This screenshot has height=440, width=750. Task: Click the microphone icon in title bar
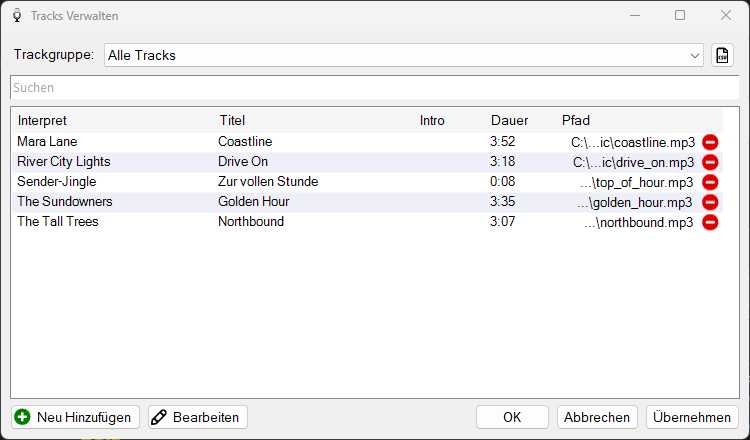tap(17, 15)
